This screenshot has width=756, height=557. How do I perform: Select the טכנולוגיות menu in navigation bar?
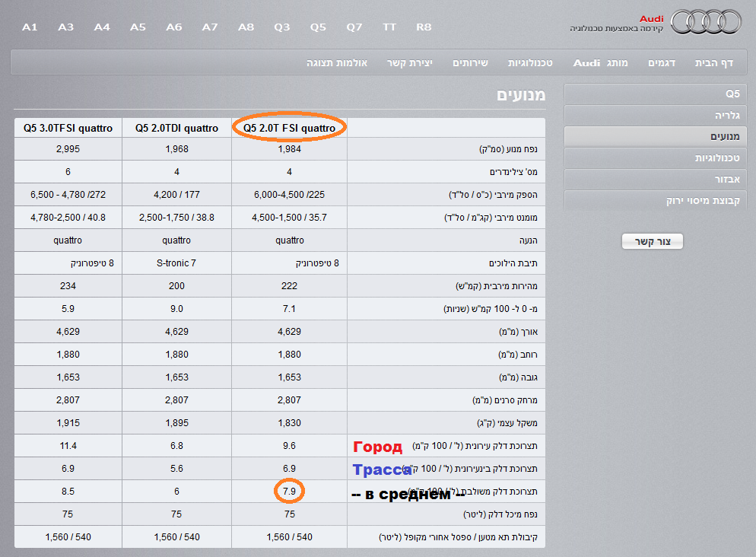(x=530, y=62)
